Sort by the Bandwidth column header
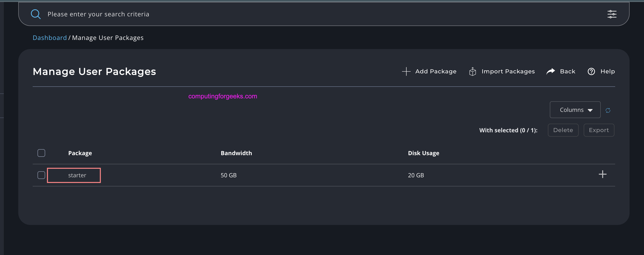Screen dimensions: 644x255 (x=236, y=153)
